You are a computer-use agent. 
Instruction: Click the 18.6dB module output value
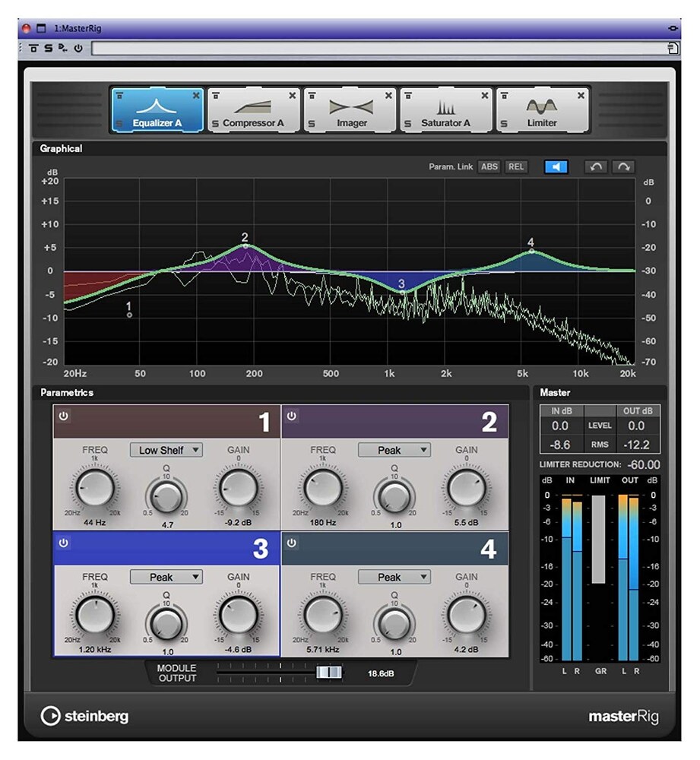tap(381, 673)
